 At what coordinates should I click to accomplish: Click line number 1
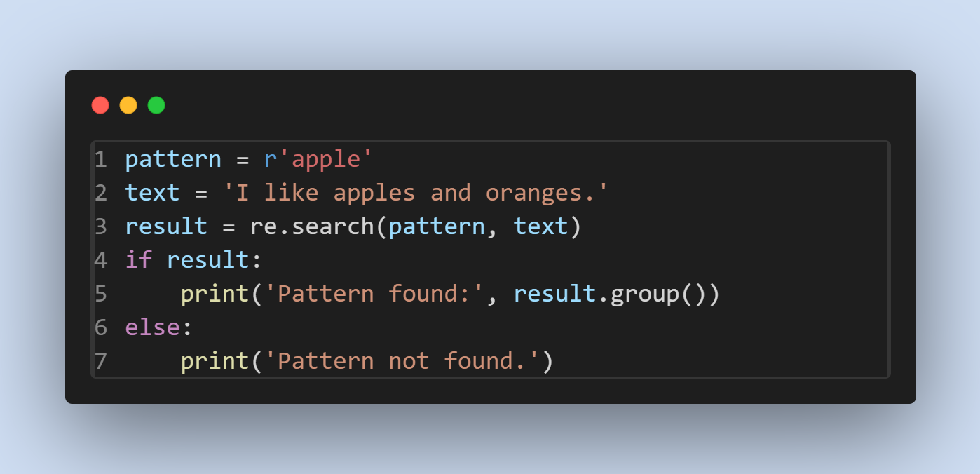click(x=101, y=159)
